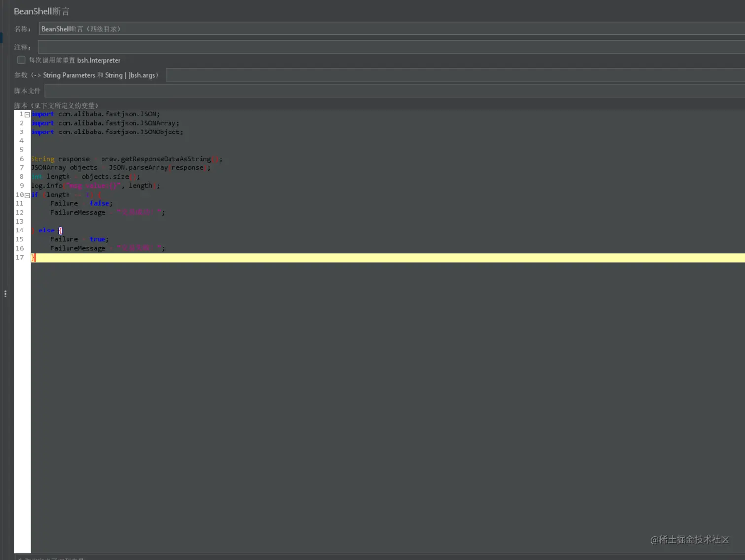
Task: Collapse the code fold at line 1
Action: tap(27, 114)
